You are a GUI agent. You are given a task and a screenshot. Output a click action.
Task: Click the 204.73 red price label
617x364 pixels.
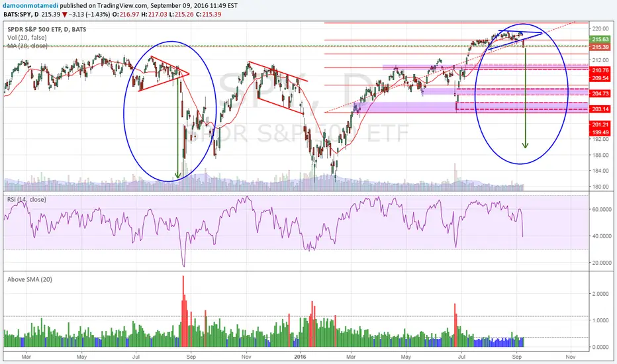click(600, 94)
